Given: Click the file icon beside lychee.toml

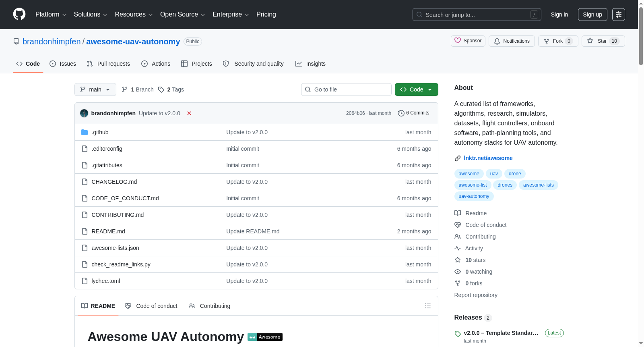Looking at the screenshot, I should click(85, 281).
